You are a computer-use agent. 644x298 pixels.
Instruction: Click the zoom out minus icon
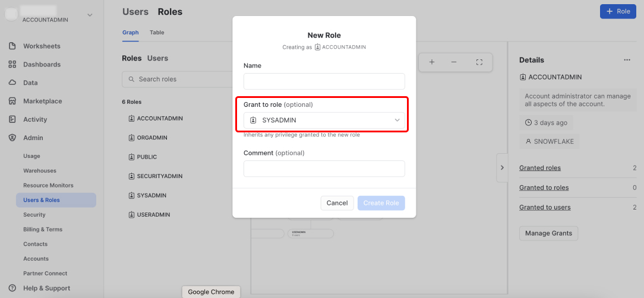[x=454, y=62]
